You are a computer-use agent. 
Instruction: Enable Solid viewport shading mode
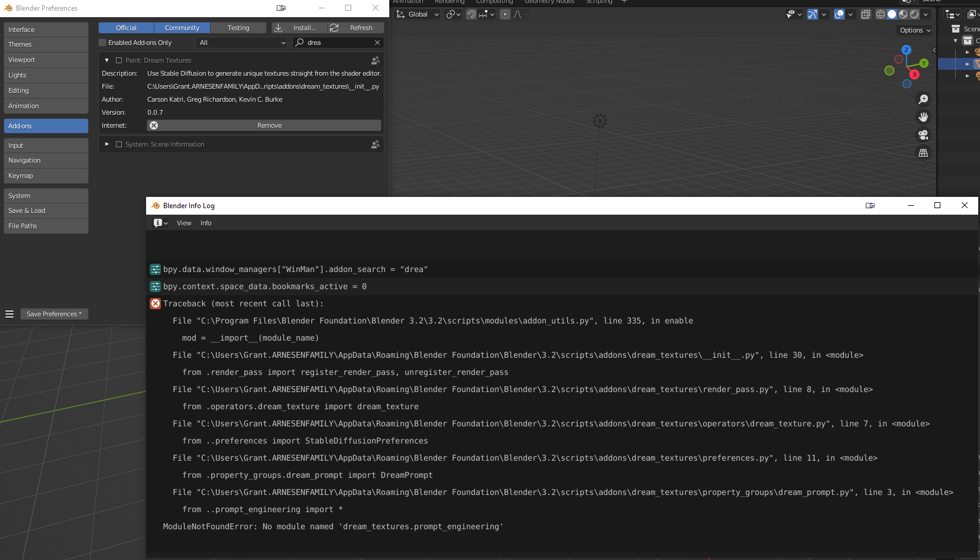891,14
